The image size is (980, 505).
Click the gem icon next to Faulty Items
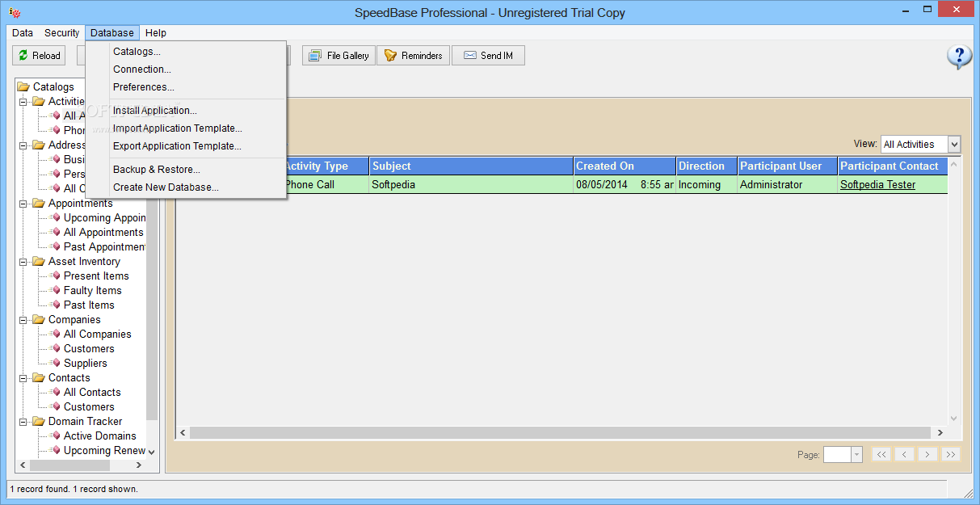(x=57, y=290)
